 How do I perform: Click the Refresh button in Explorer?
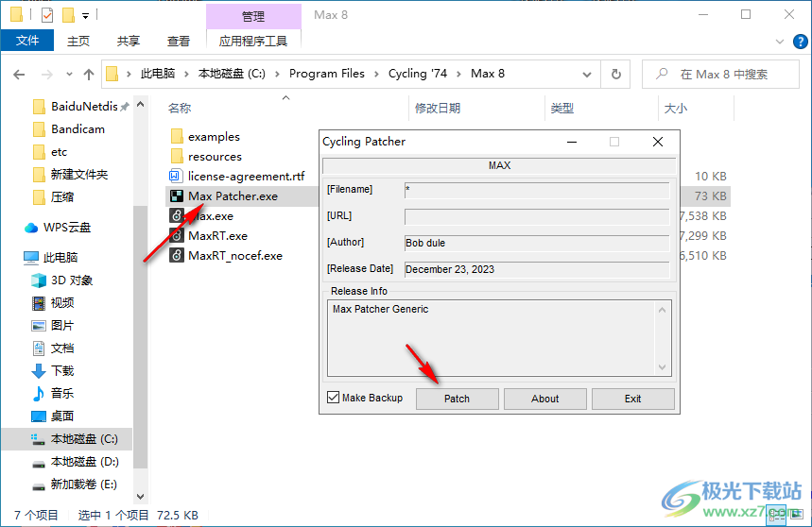coord(615,75)
